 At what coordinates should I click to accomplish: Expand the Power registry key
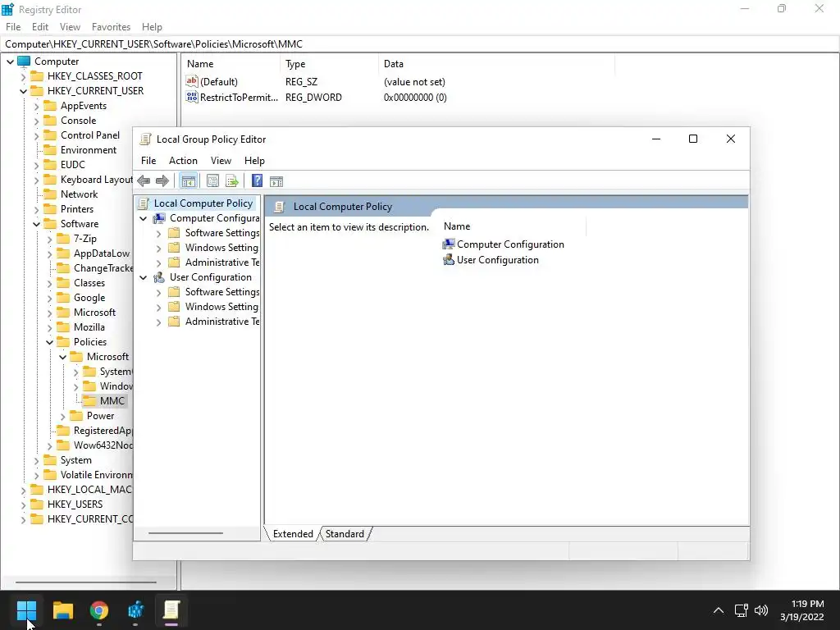62,416
